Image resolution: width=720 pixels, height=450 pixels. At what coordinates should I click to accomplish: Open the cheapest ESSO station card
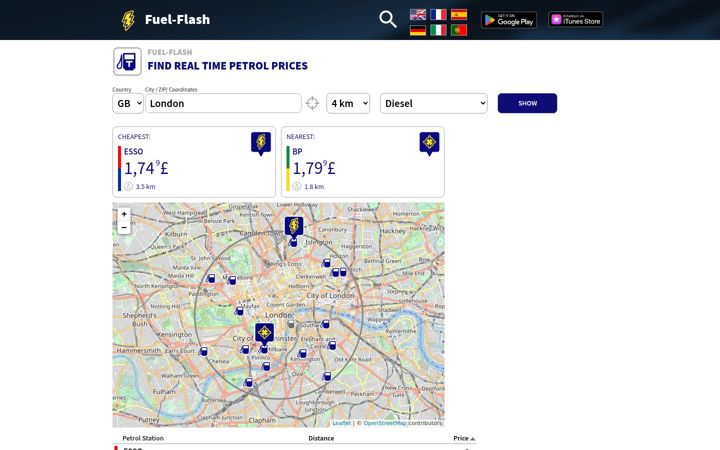click(194, 162)
